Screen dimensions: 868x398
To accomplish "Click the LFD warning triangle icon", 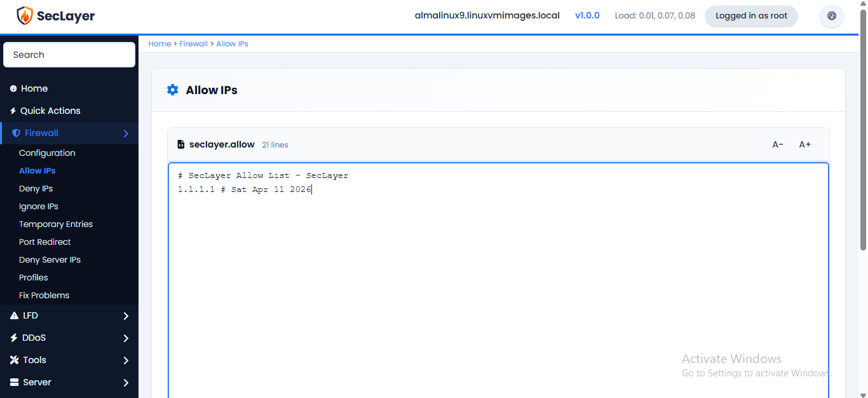I will click(14, 315).
